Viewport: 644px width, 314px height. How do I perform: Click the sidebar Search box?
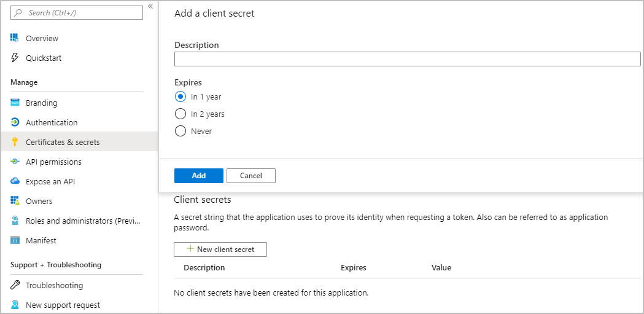77,12
